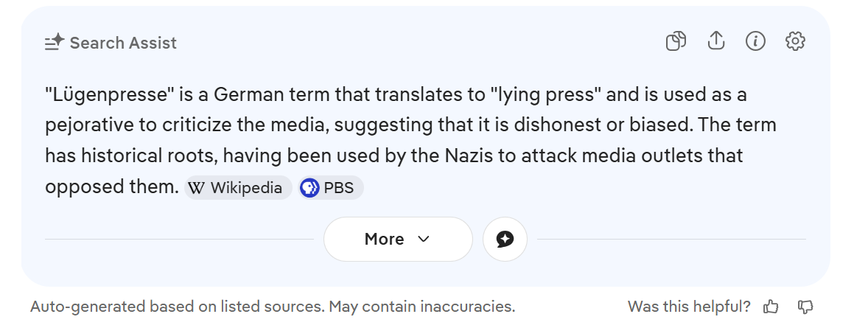This screenshot has height=328, width=868.
Task: Click the Search Assist heading
Action: tap(123, 43)
